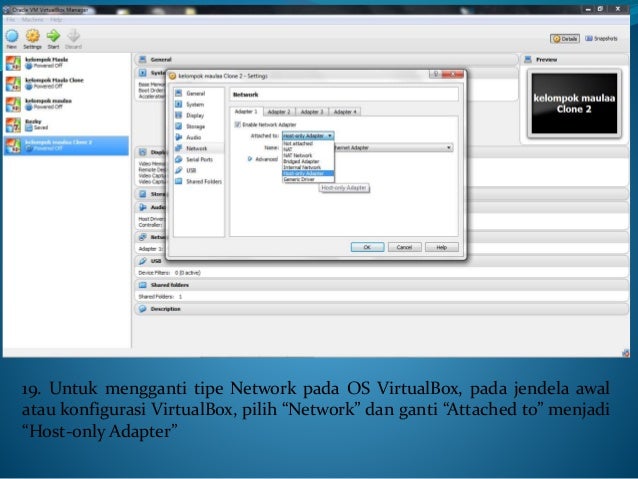The height and width of the screenshot is (479, 638).
Task: Open the adapter Name dropdown arrow
Action: click(448, 148)
